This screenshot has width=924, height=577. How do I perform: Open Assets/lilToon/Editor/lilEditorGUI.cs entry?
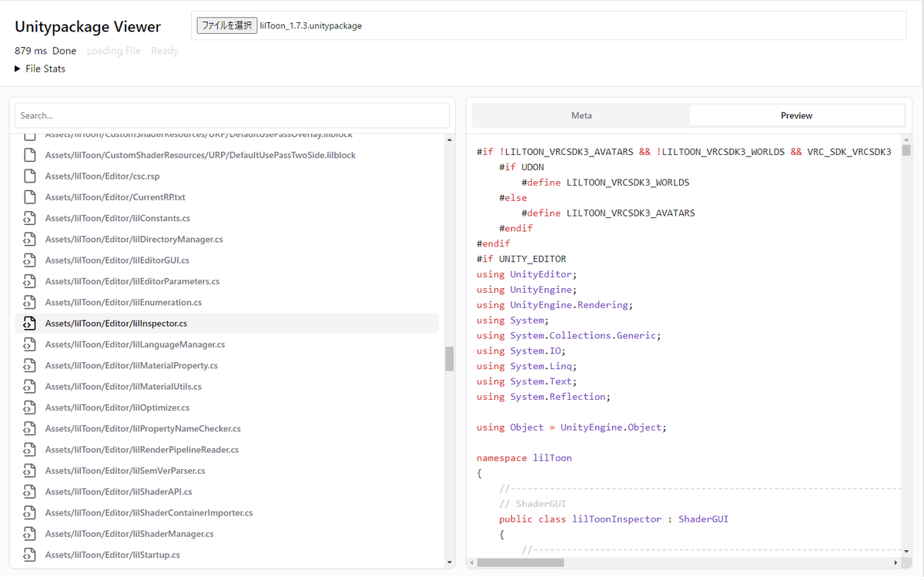pyautogui.click(x=226, y=260)
